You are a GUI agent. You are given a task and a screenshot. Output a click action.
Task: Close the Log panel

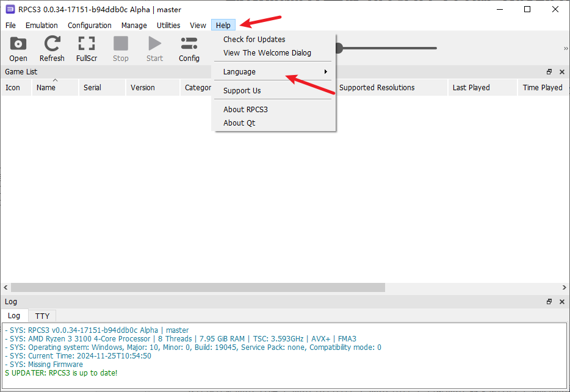point(562,302)
